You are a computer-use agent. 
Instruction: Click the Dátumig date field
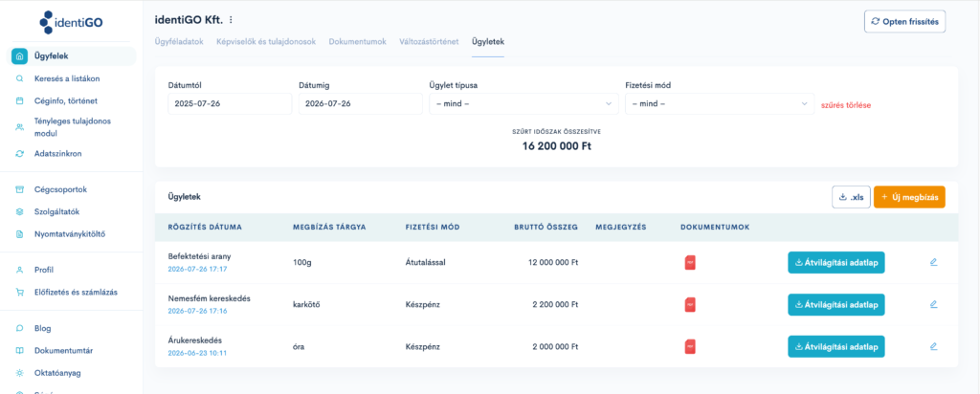[360, 103]
